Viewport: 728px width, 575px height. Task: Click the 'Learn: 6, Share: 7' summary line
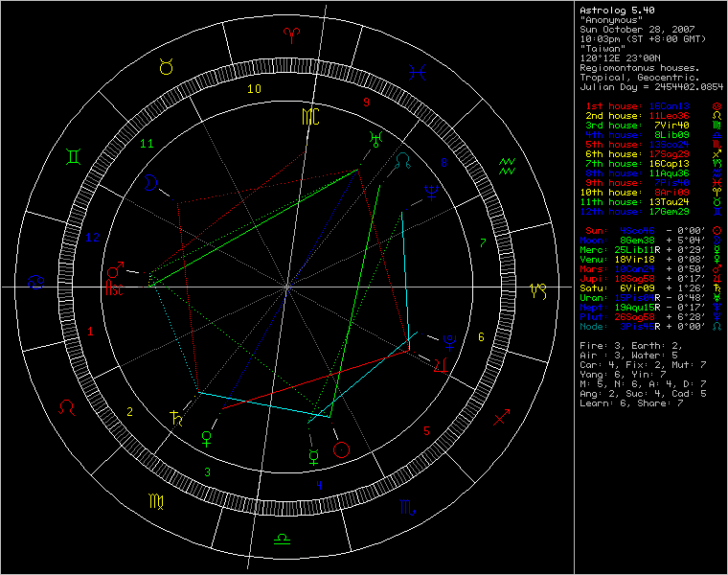pos(631,403)
